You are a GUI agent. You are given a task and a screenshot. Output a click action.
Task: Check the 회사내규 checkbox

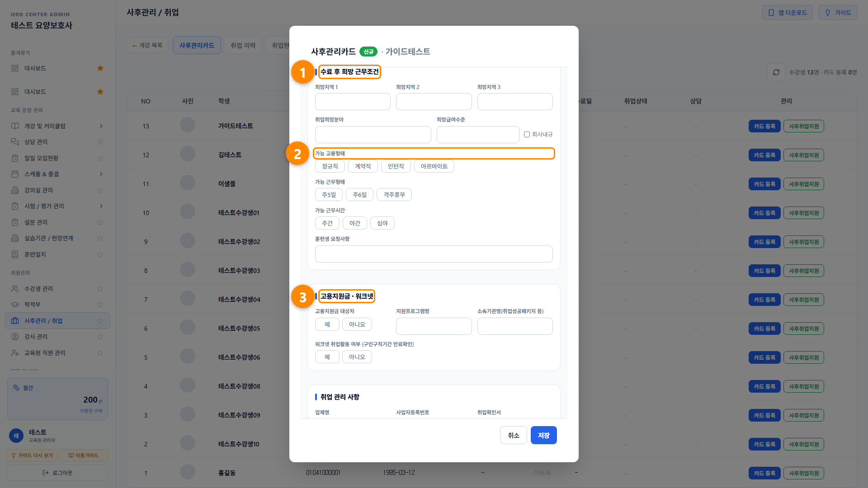(x=527, y=135)
